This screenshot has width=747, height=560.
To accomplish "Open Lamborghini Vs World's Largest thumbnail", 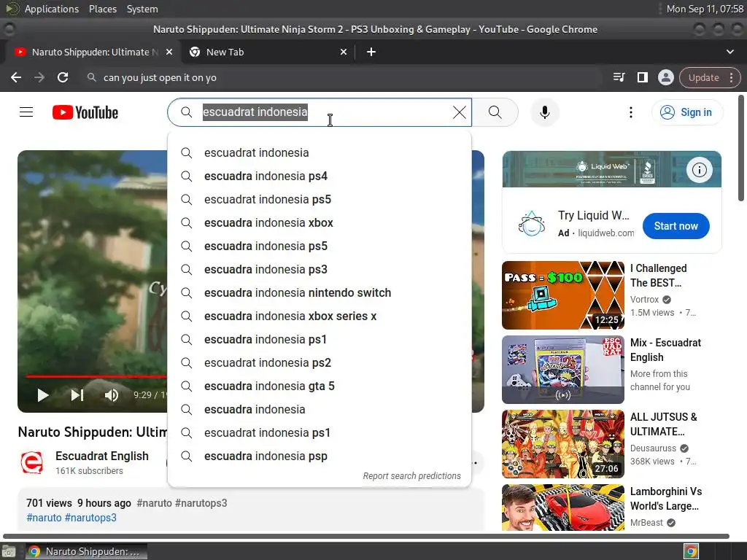I will pos(563,507).
